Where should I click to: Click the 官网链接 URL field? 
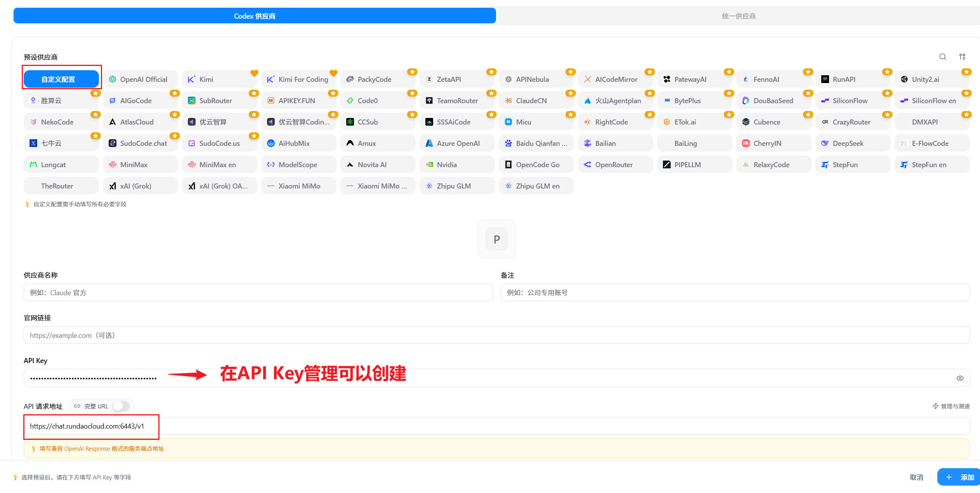pyautogui.click(x=497, y=335)
